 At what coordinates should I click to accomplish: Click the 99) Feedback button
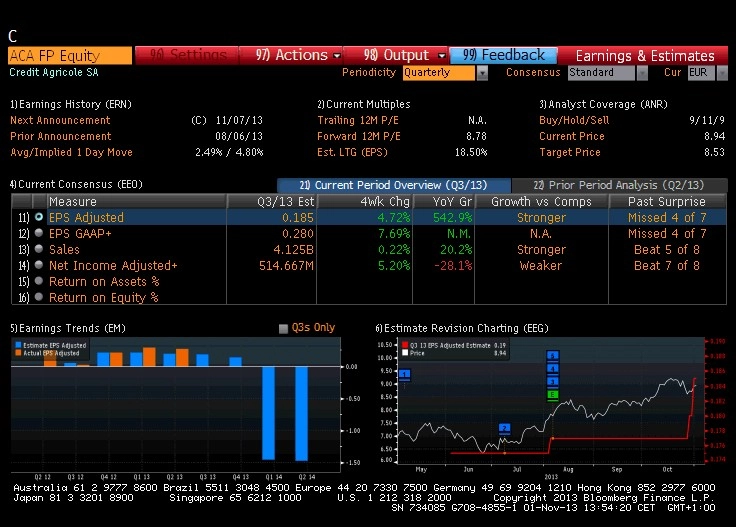504,55
